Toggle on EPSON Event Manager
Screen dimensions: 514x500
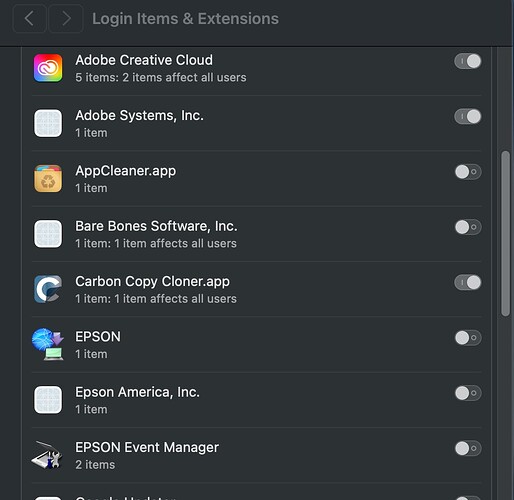(468, 449)
